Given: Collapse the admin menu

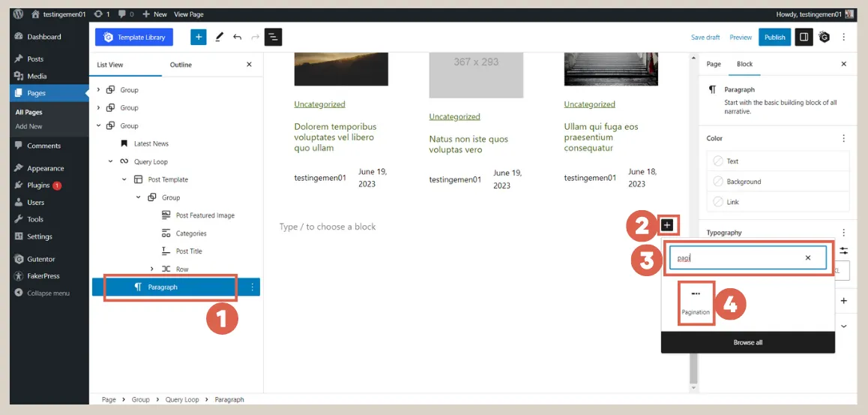Looking at the screenshot, I should (49, 293).
